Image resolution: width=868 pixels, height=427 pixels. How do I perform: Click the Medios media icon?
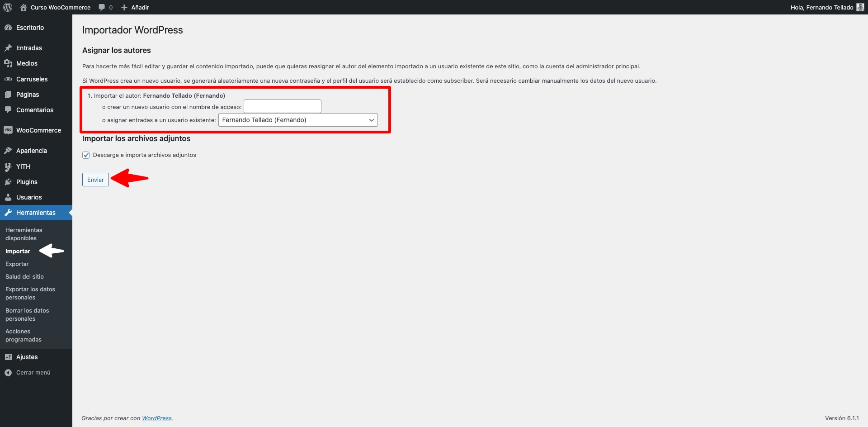(x=8, y=63)
